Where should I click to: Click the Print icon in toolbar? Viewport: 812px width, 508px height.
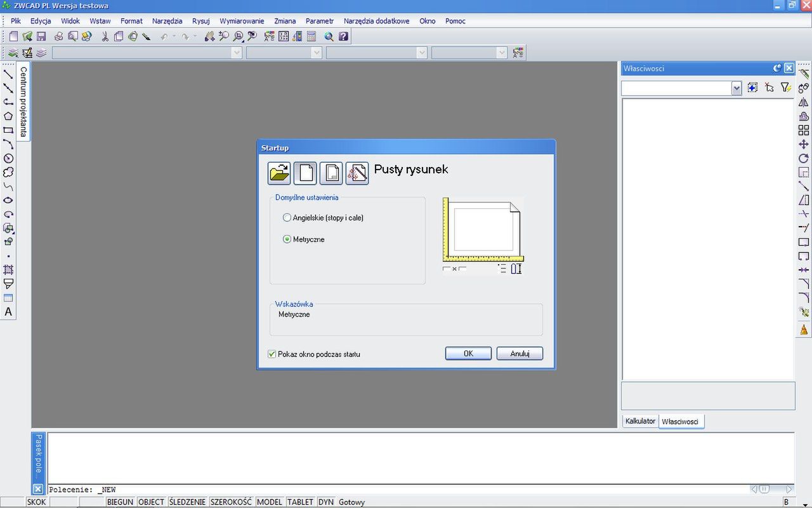[x=58, y=37]
